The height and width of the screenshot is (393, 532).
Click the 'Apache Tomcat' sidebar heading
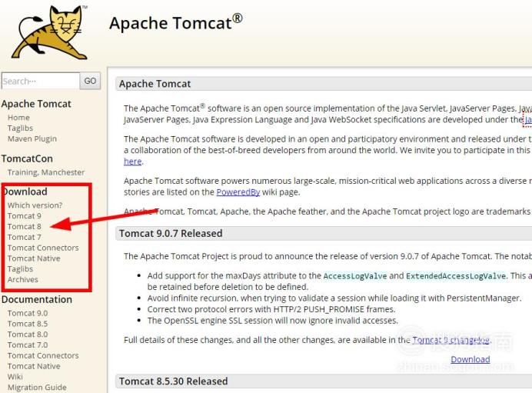tap(36, 104)
